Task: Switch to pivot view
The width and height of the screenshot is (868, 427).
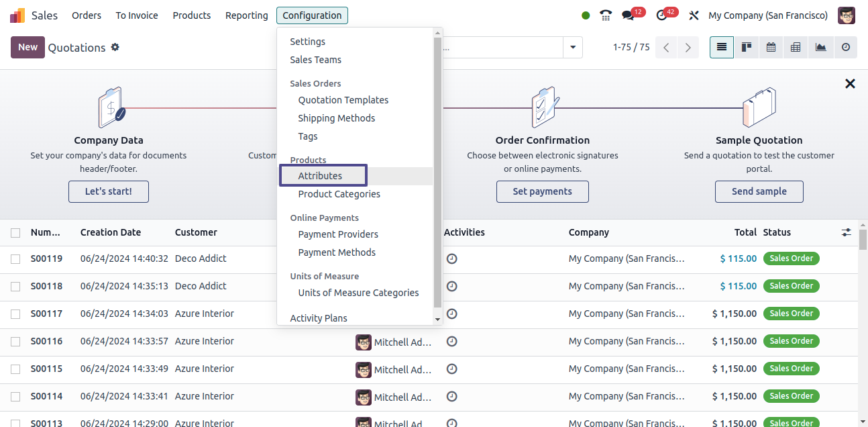Action: pos(796,47)
